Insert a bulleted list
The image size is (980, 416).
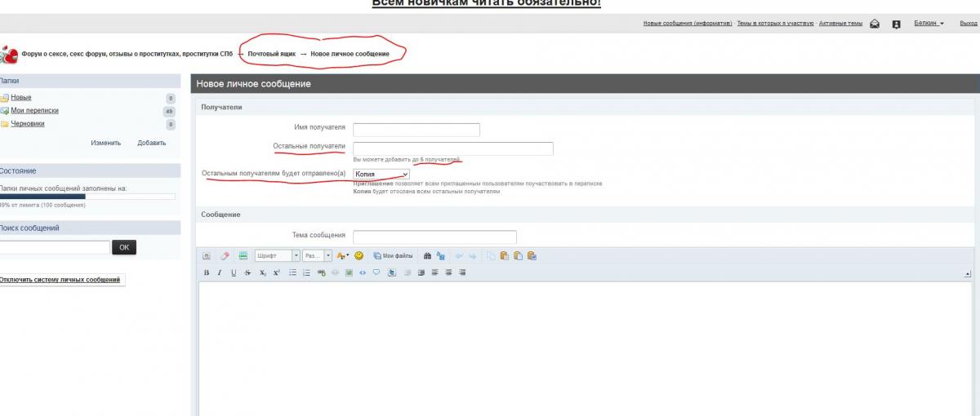(x=292, y=272)
